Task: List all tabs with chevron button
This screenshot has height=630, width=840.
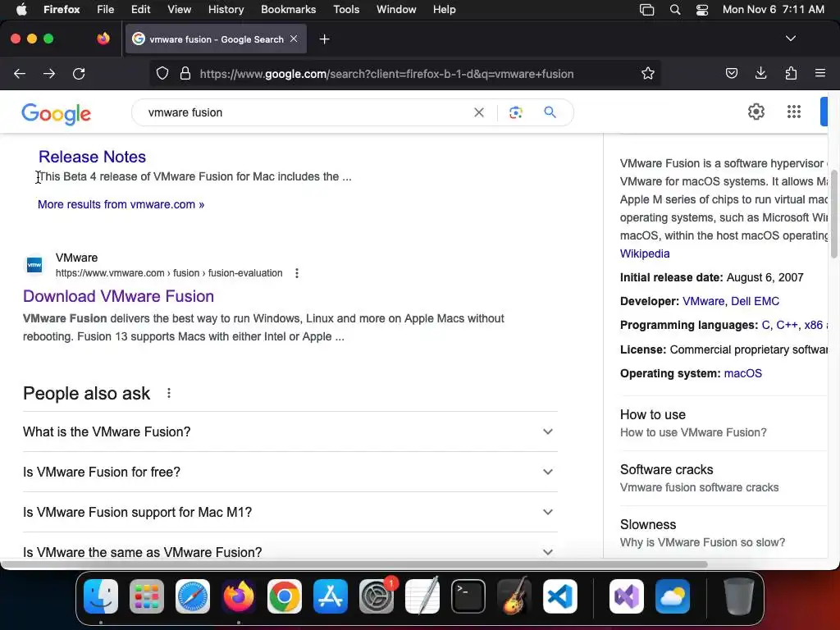Action: tap(790, 39)
